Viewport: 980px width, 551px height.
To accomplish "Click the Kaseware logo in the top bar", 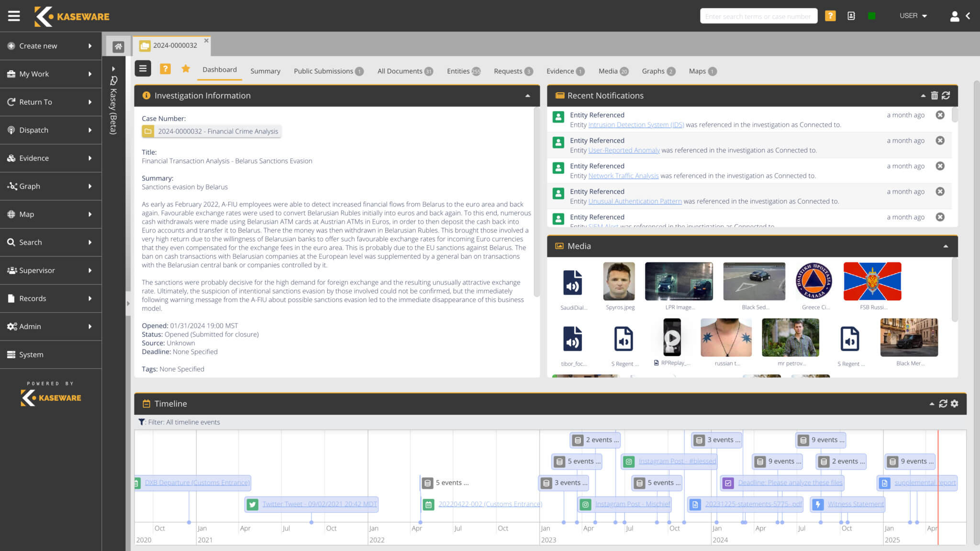I will (x=71, y=16).
